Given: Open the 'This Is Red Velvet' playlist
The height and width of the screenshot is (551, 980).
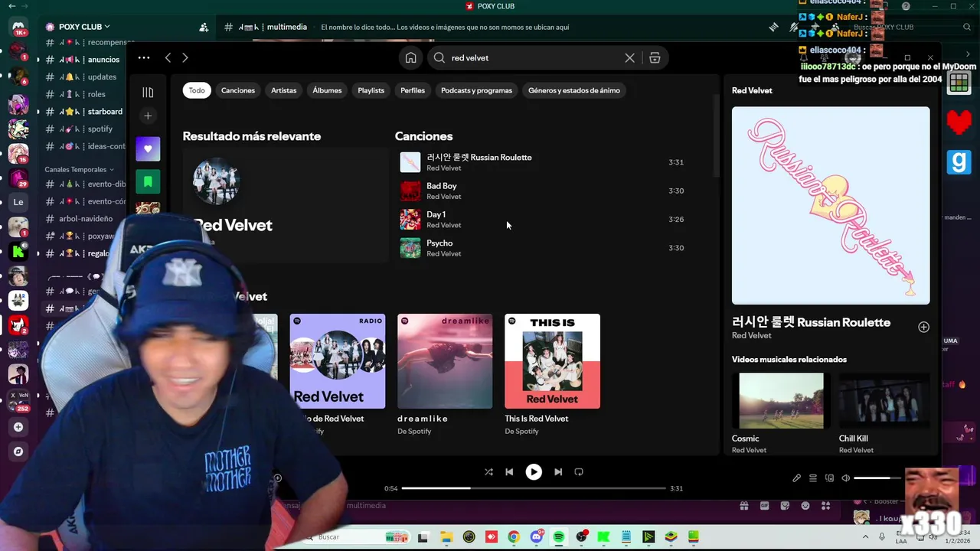Looking at the screenshot, I should pyautogui.click(x=552, y=361).
